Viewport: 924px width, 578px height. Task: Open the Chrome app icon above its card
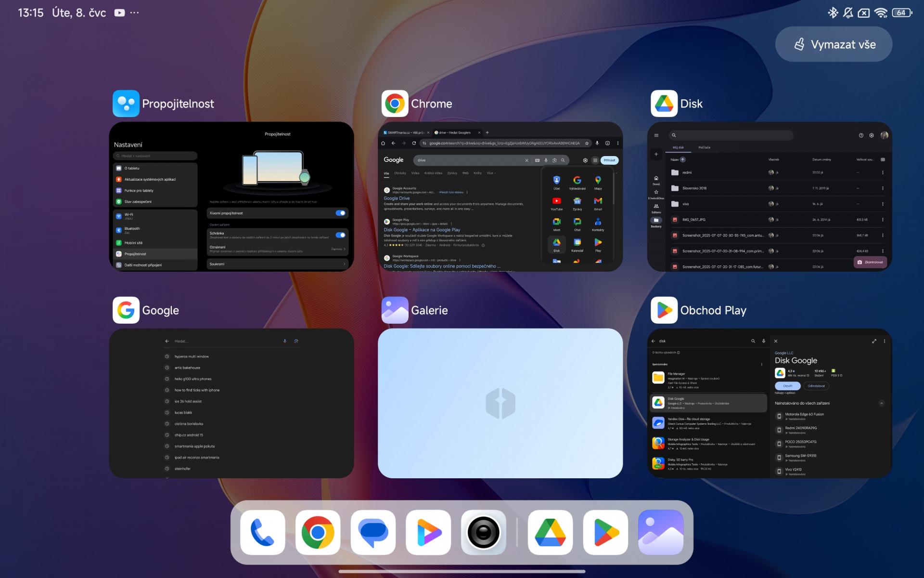click(x=395, y=104)
